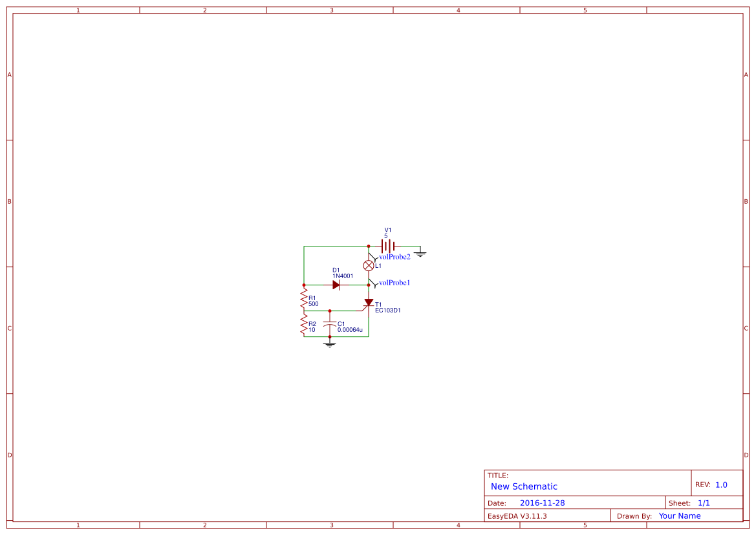
Task: Click the 'Drawn By:' label
Action: click(634, 516)
